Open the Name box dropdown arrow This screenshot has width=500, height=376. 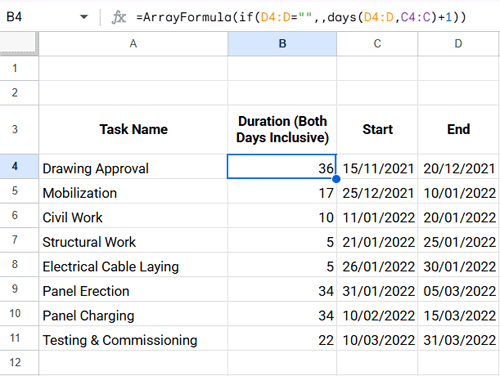click(84, 17)
